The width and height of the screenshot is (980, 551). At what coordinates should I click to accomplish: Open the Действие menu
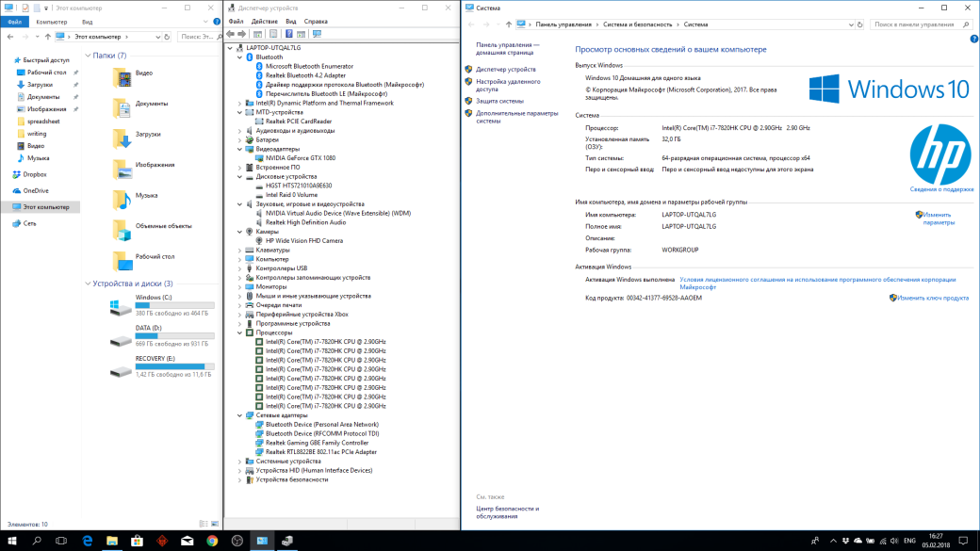tap(265, 22)
